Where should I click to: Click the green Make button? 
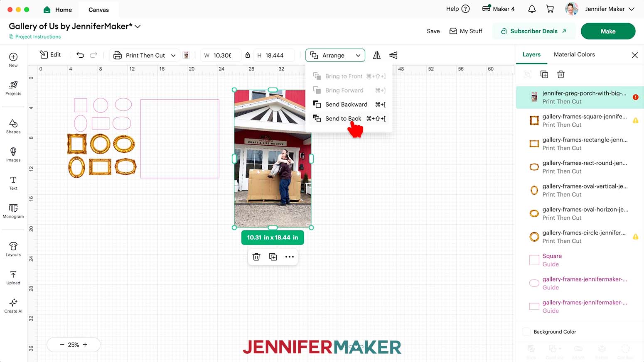pyautogui.click(x=608, y=31)
